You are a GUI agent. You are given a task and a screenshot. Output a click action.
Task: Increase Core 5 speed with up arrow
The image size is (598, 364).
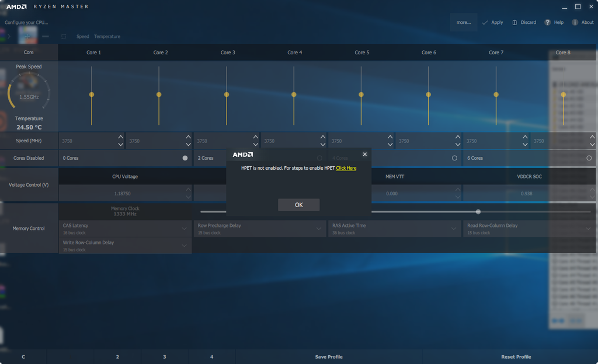pyautogui.click(x=390, y=136)
